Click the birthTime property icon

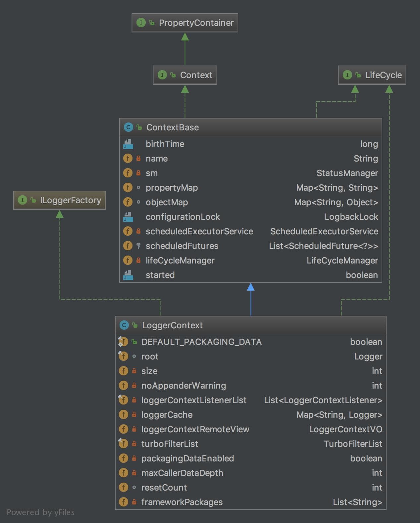(x=128, y=144)
